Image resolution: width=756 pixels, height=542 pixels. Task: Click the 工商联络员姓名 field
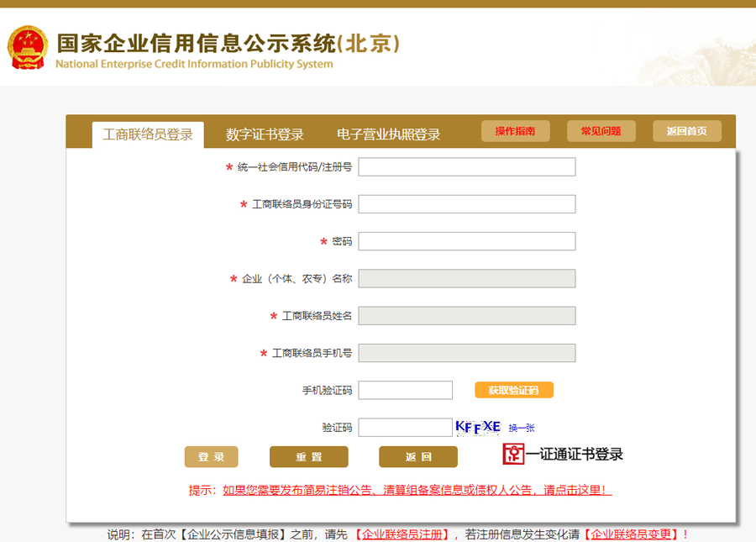tap(467, 316)
